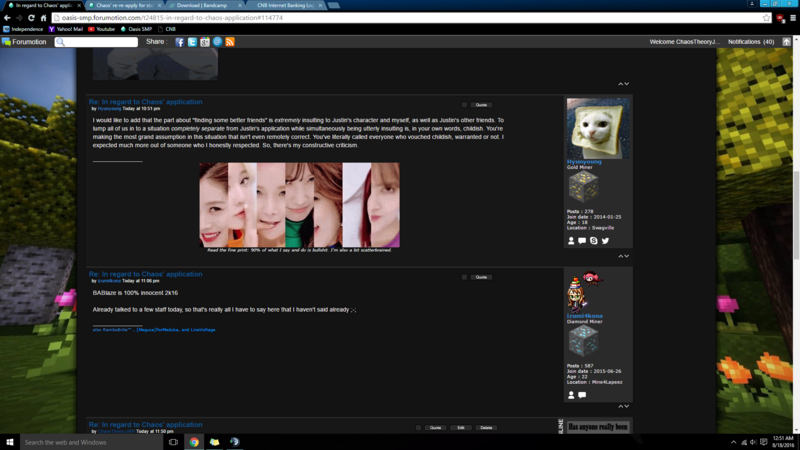Edit the ChaosTheory post at the bottom
This screenshot has width=800, height=450.
pos(461,428)
